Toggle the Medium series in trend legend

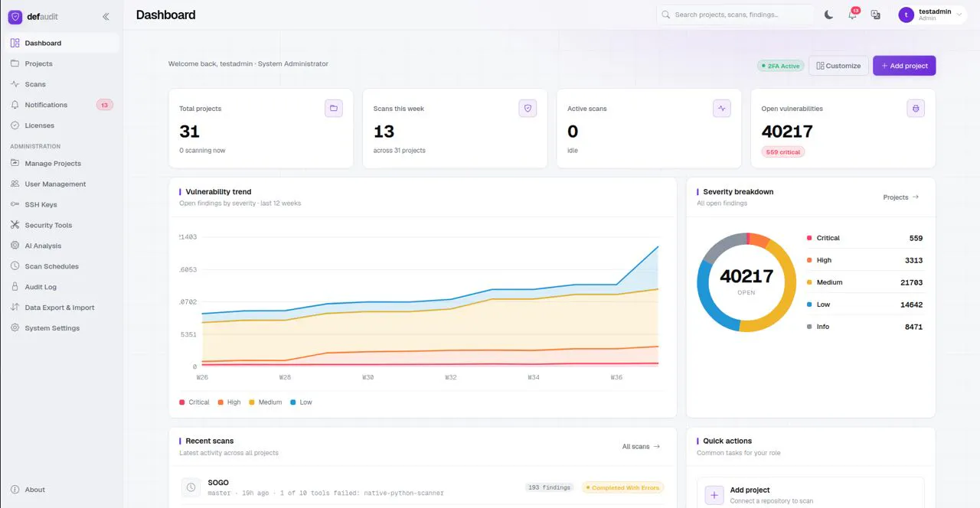tap(266, 402)
